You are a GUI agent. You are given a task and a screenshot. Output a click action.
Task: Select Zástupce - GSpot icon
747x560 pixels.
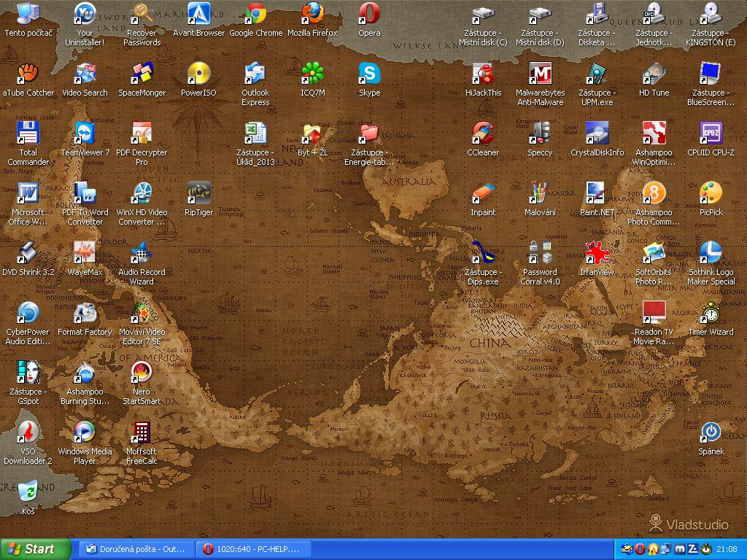(28, 372)
